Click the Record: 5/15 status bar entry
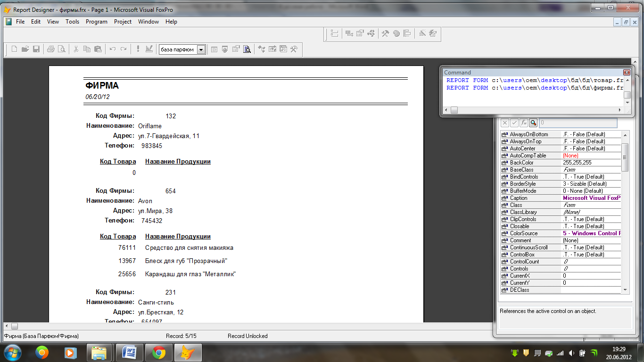 point(182,336)
